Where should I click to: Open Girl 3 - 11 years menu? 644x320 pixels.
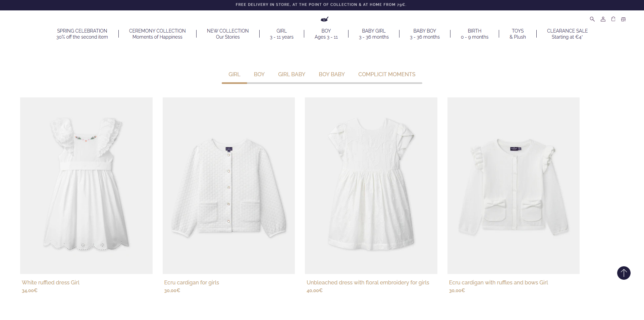coord(282,34)
